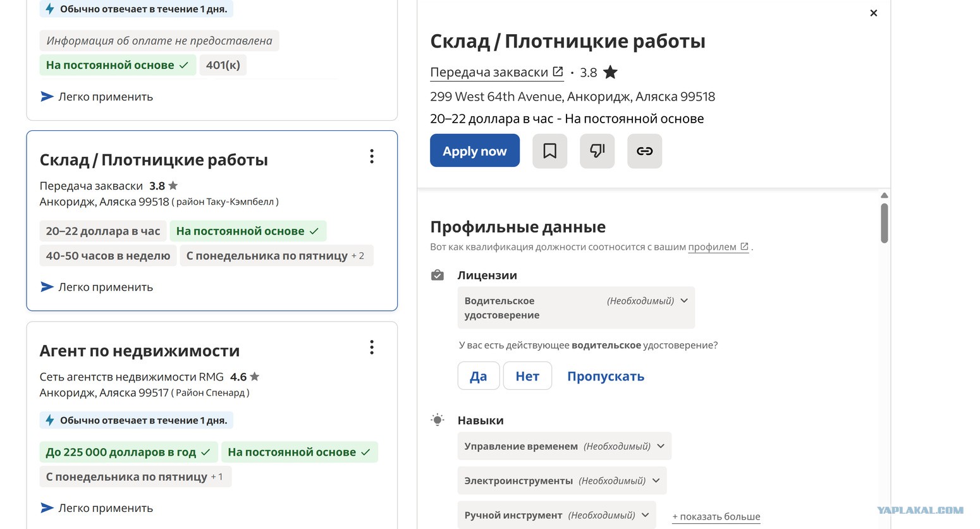The height and width of the screenshot is (529, 980).
Task: Open the Агент по недвижимости job title
Action: tap(140, 350)
